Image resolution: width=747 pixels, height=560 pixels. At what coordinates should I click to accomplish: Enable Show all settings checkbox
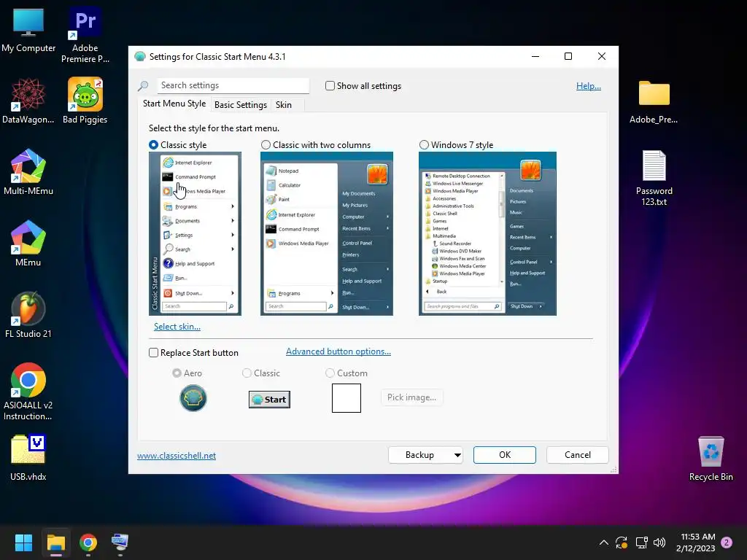330,86
